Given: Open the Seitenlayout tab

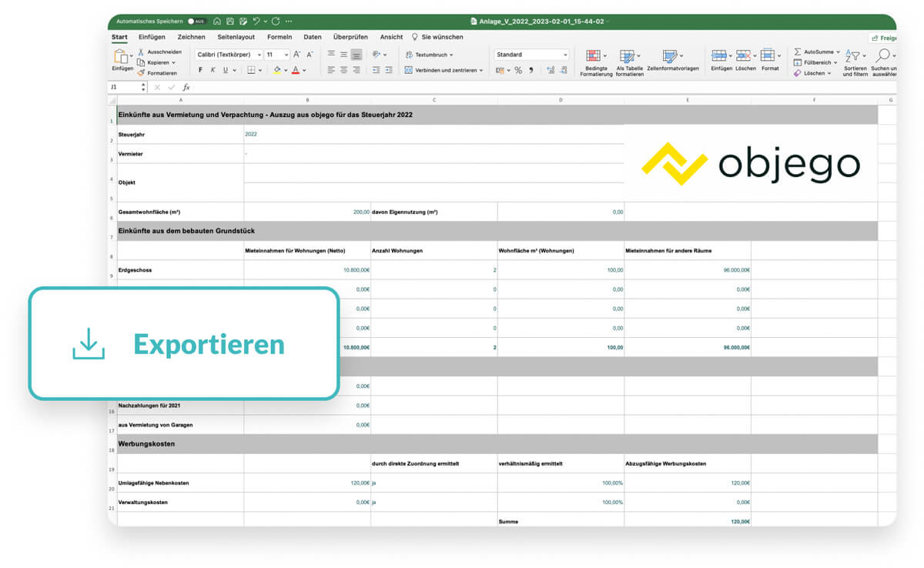Looking at the screenshot, I should point(236,37).
